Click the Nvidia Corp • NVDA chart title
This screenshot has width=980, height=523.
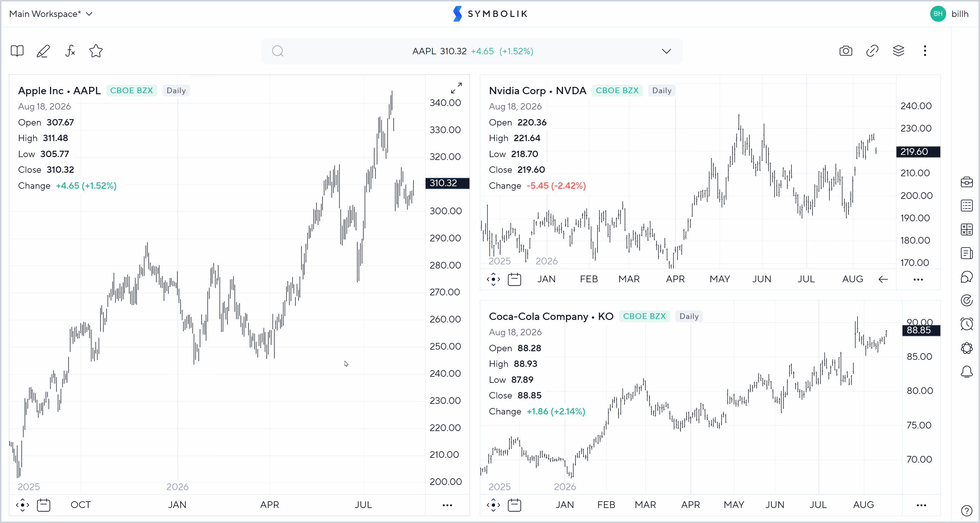(x=538, y=91)
